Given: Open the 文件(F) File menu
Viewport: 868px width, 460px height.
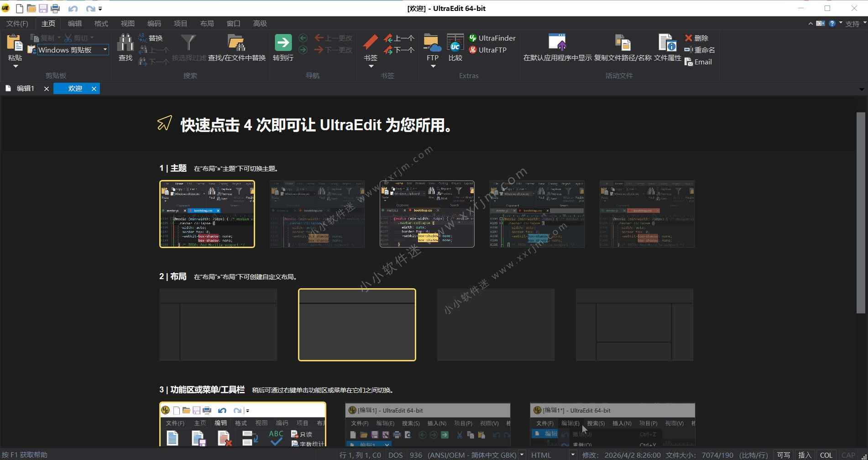Looking at the screenshot, I should (x=17, y=23).
